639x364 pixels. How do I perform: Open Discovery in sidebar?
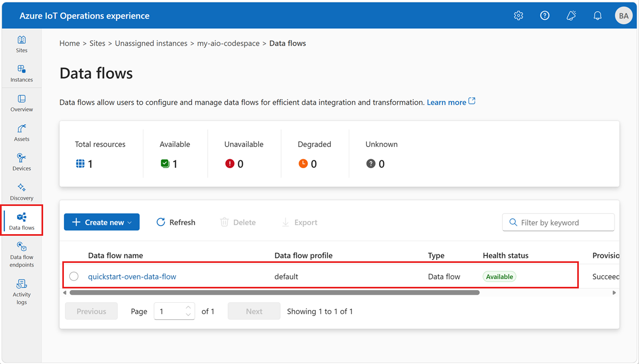21,192
